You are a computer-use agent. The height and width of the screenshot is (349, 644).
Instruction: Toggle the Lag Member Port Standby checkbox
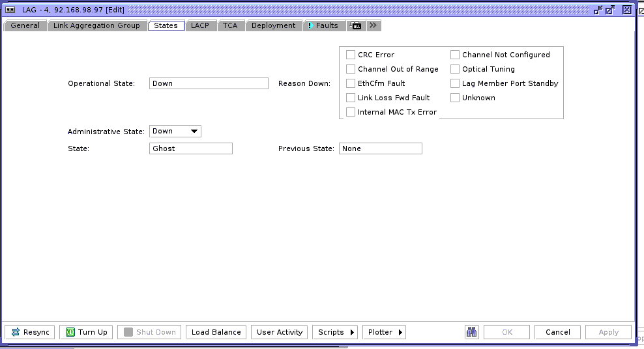[x=455, y=83]
